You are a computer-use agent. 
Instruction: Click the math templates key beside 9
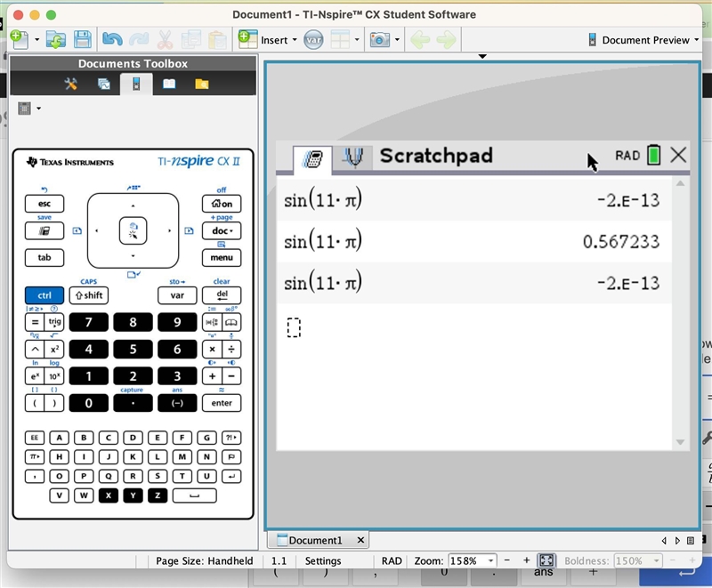pos(212,322)
